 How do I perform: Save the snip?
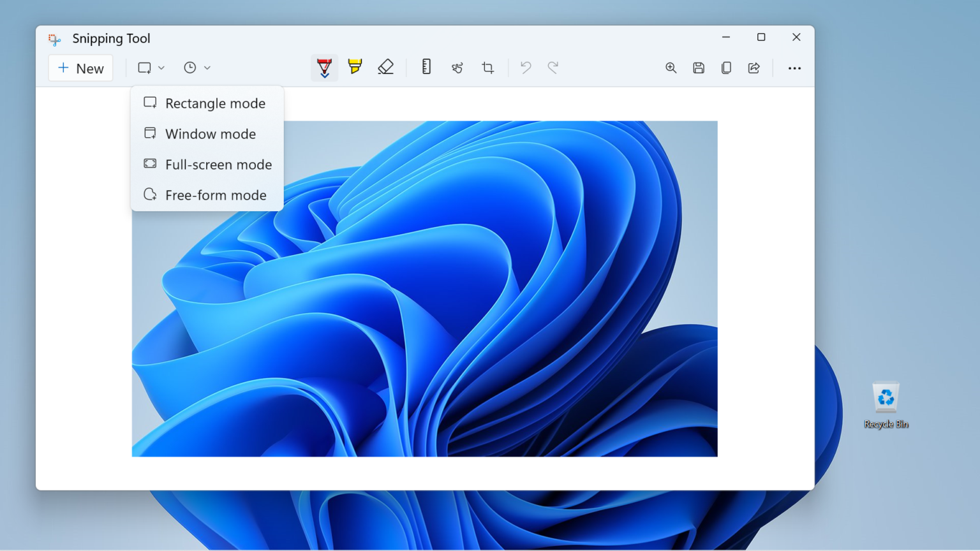tap(698, 67)
